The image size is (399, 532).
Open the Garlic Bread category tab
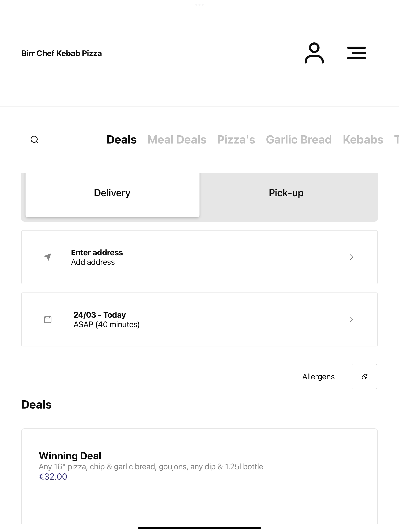[x=299, y=140]
